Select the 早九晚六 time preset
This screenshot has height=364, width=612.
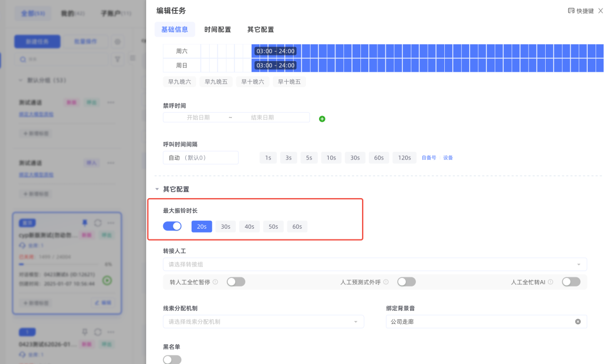click(180, 82)
